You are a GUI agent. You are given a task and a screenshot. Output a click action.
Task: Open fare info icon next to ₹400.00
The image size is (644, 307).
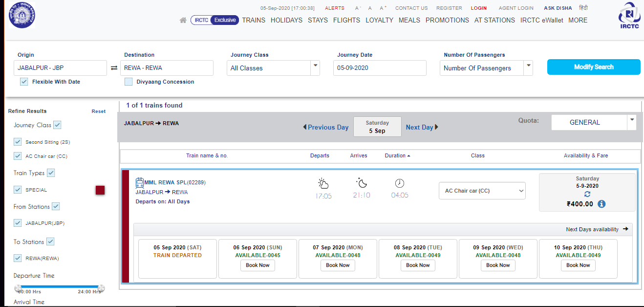coord(601,204)
